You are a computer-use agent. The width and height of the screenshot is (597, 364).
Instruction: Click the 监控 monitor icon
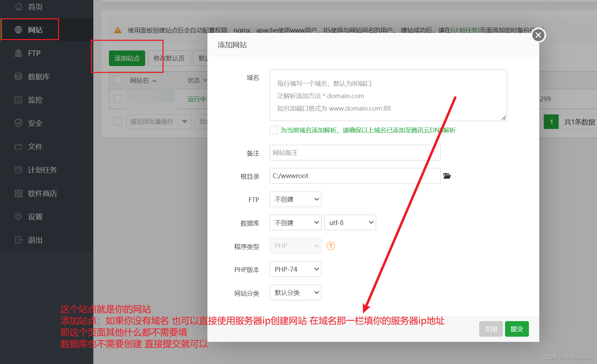coord(18,100)
